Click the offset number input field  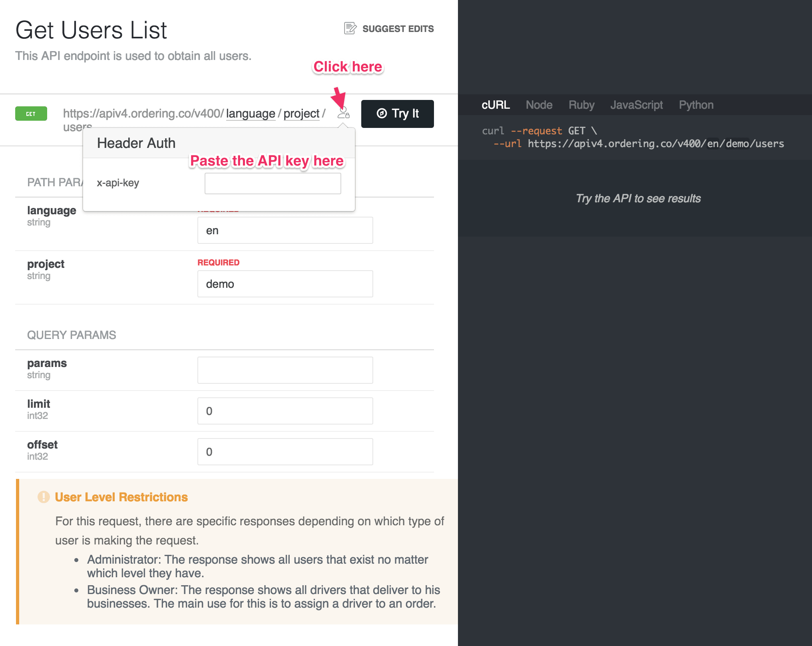(x=285, y=452)
